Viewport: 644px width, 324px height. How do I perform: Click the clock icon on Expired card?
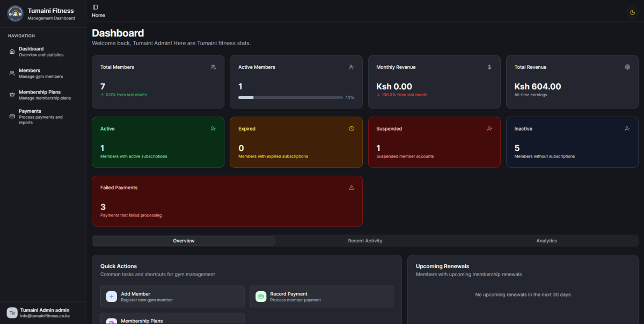tap(352, 129)
